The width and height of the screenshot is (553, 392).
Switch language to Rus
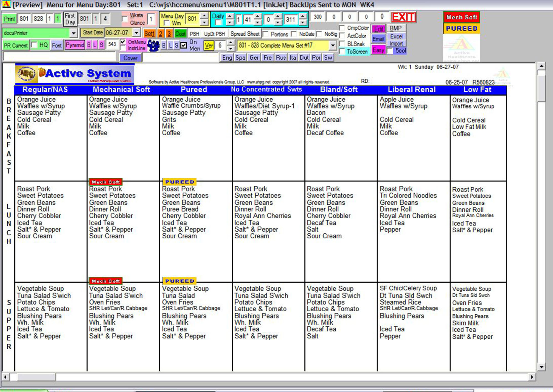pyautogui.click(x=281, y=57)
